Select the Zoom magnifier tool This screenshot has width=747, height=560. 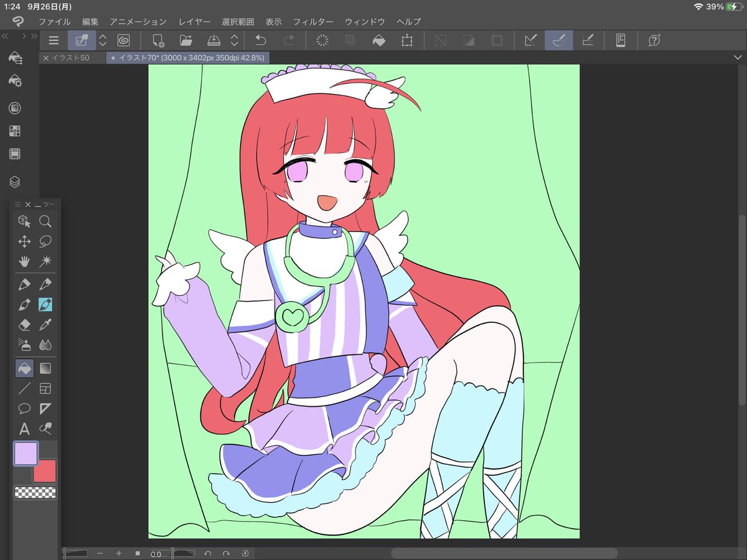point(45,221)
